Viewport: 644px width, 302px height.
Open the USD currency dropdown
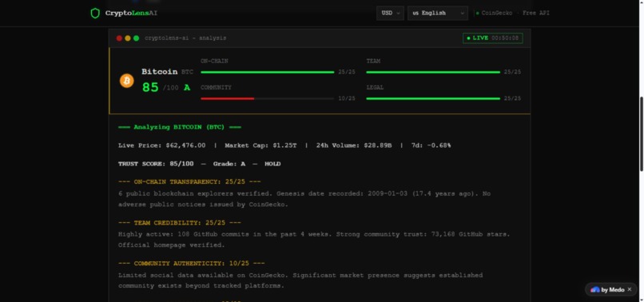click(x=390, y=13)
